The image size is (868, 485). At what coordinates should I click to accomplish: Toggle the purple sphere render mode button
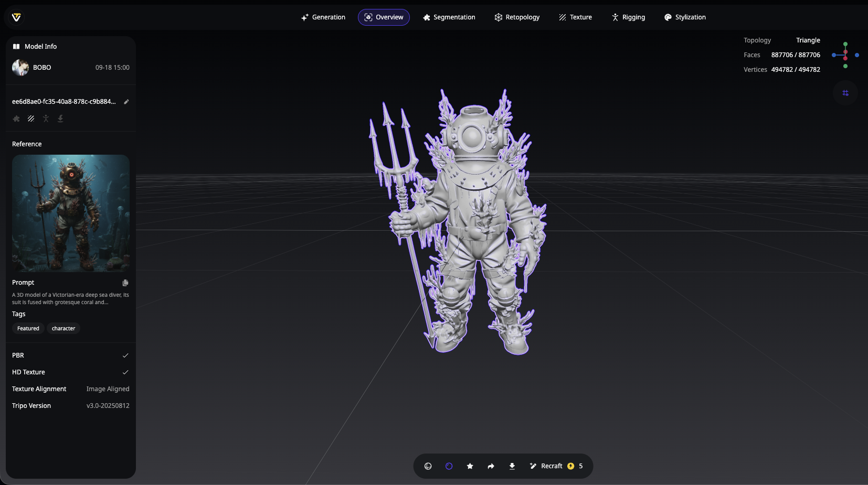tap(449, 466)
